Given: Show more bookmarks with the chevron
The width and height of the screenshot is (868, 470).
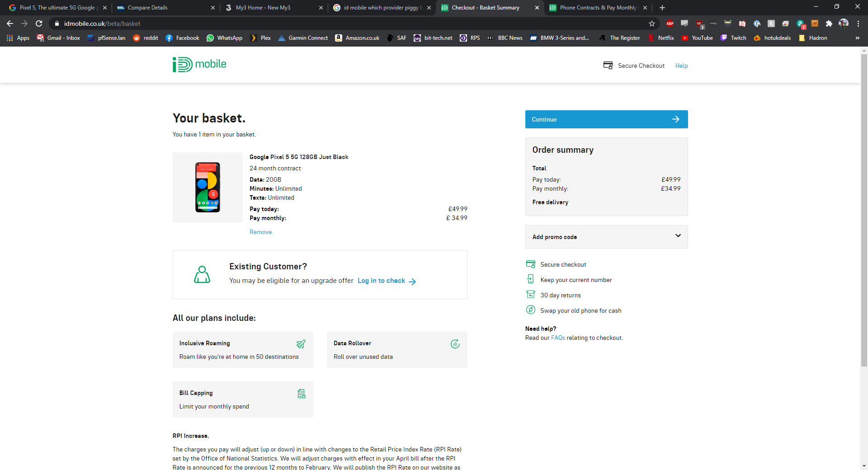Looking at the screenshot, I should tap(858, 38).
